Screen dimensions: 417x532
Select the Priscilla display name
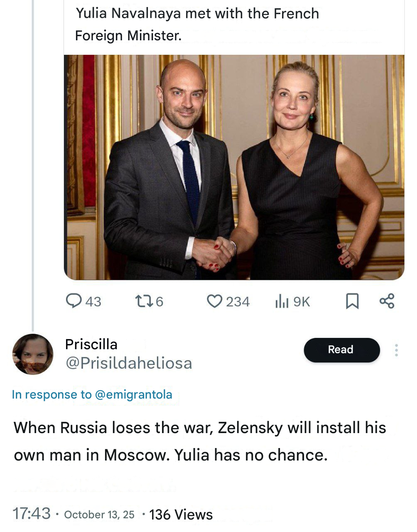click(91, 344)
